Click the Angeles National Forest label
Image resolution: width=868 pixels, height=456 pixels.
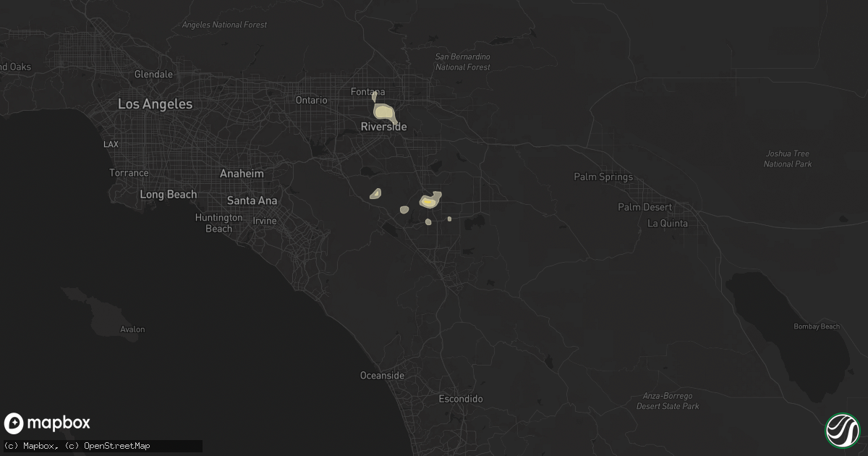(x=224, y=25)
